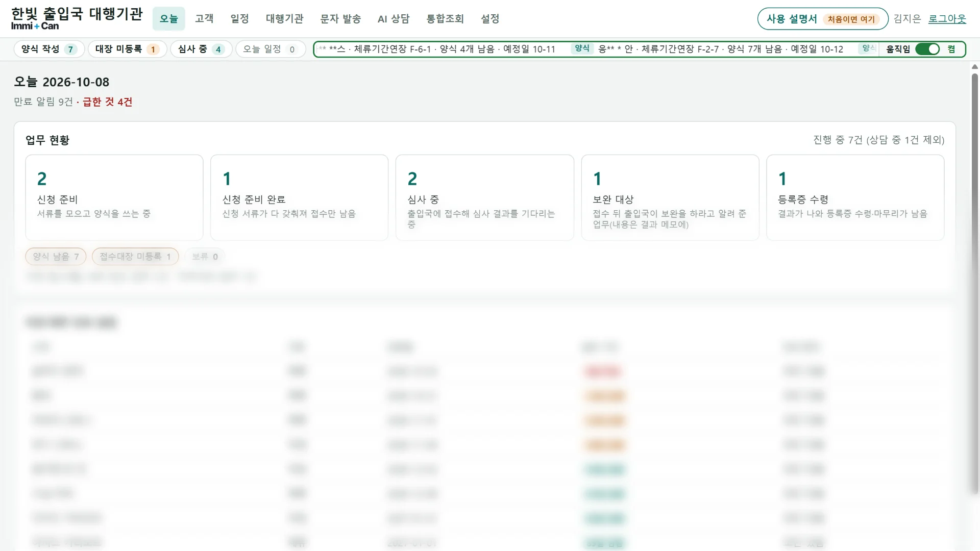Select the 대장 미등록 1 chip

(x=127, y=49)
